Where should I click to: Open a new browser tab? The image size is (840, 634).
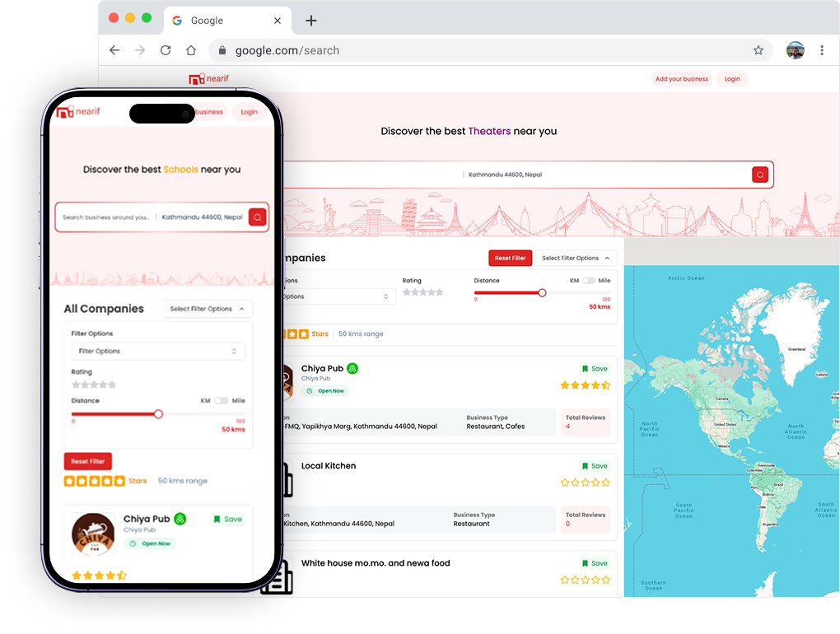310,21
